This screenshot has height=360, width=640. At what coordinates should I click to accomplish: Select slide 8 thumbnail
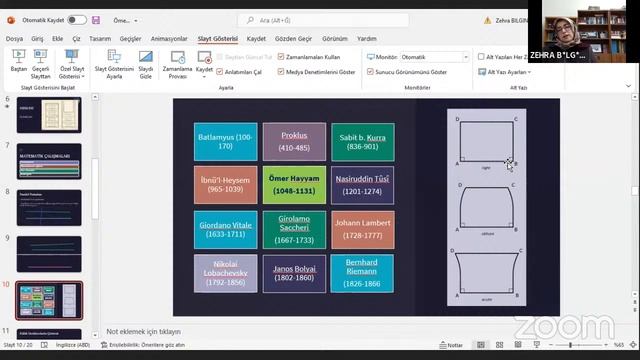click(49, 208)
